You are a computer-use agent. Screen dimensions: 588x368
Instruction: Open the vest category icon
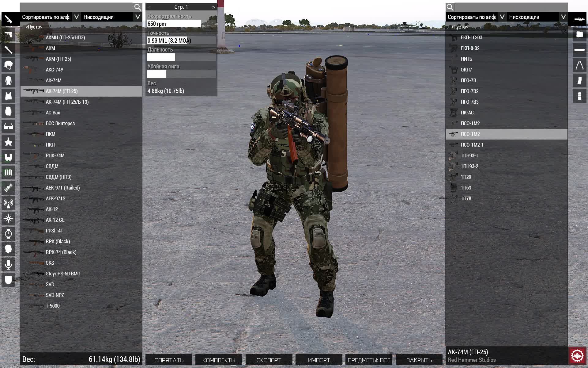[x=8, y=96]
